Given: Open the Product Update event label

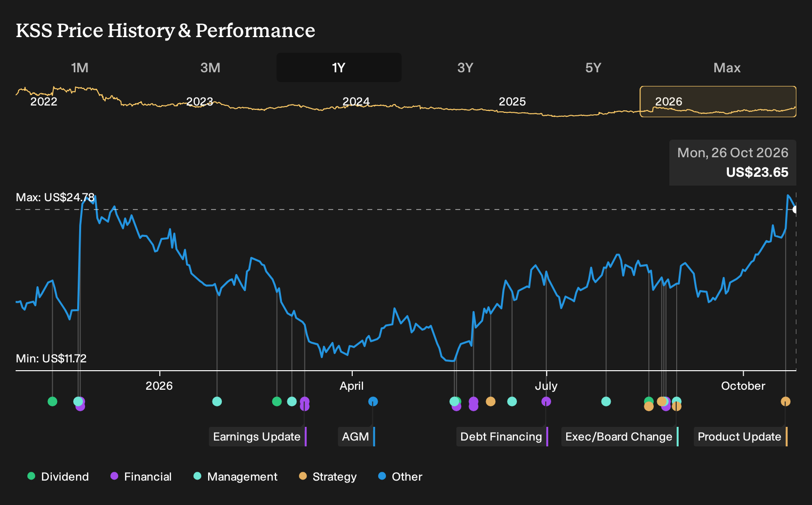Looking at the screenshot, I should 740,437.
